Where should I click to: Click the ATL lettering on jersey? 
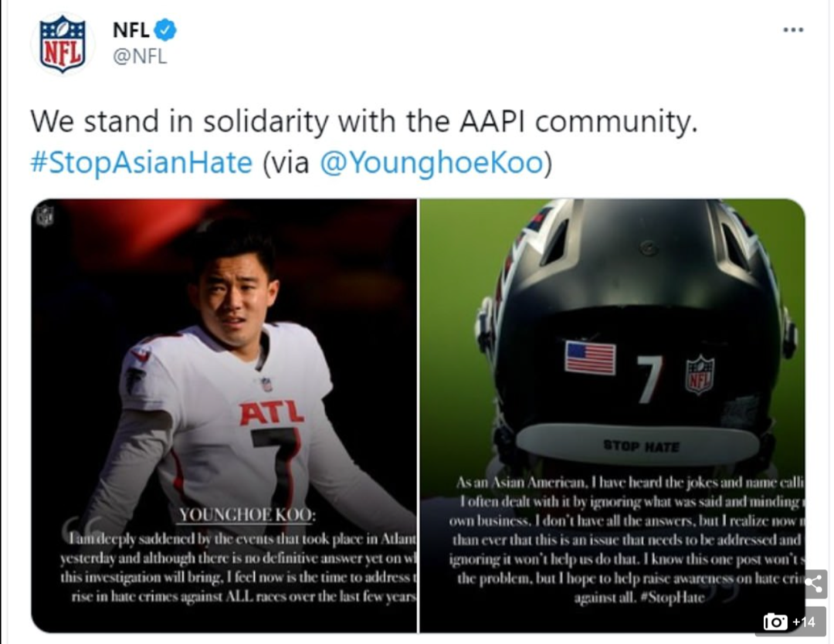(x=272, y=412)
